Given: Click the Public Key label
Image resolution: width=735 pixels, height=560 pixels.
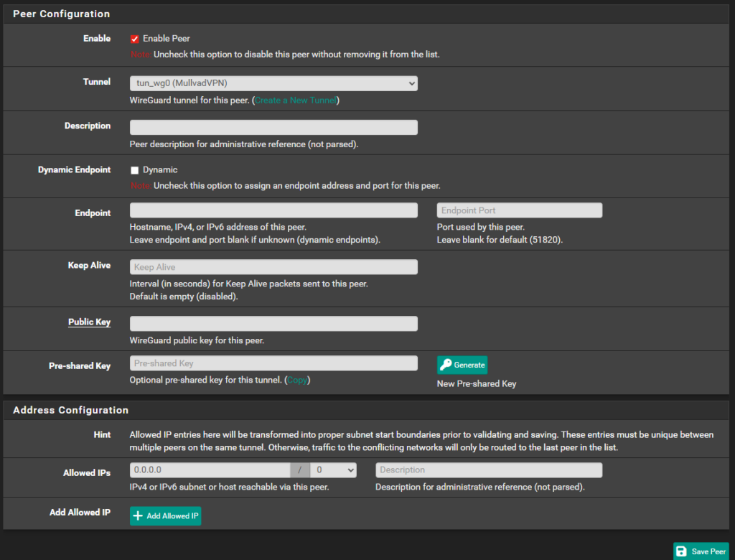Looking at the screenshot, I should pyautogui.click(x=89, y=322).
